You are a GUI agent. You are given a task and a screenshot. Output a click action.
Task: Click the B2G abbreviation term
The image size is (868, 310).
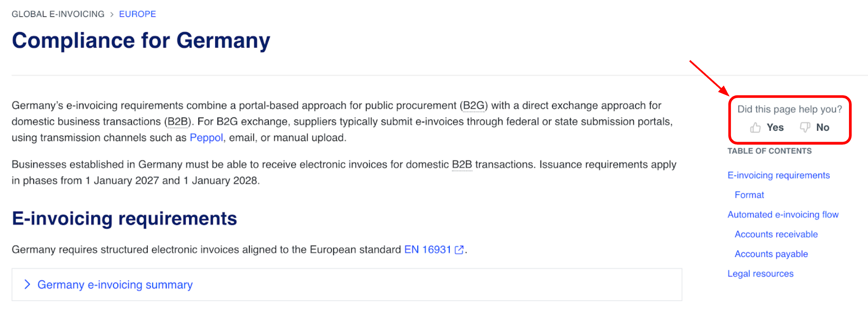[x=474, y=106]
